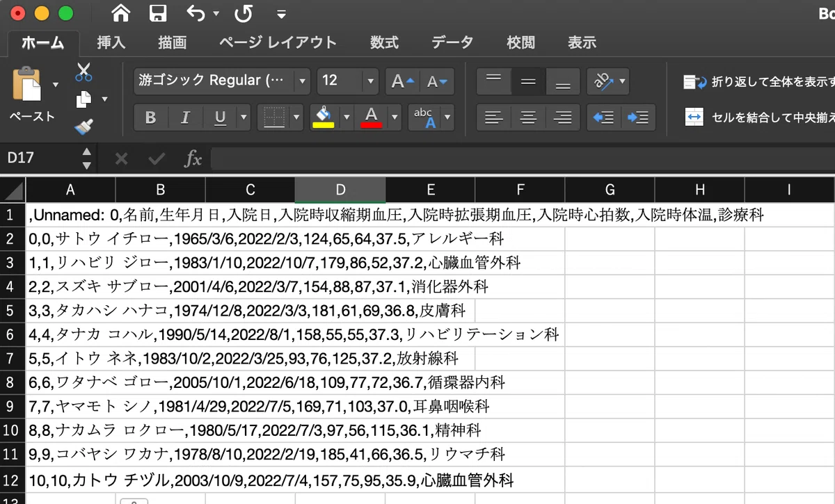Open the undo history dropdown arrow
The image size is (835, 504).
[215, 13]
